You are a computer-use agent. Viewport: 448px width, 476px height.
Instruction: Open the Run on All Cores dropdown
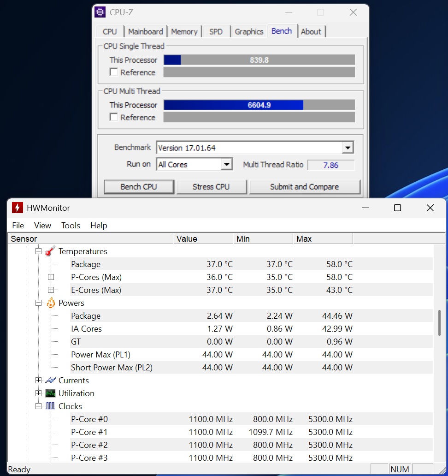click(x=226, y=164)
